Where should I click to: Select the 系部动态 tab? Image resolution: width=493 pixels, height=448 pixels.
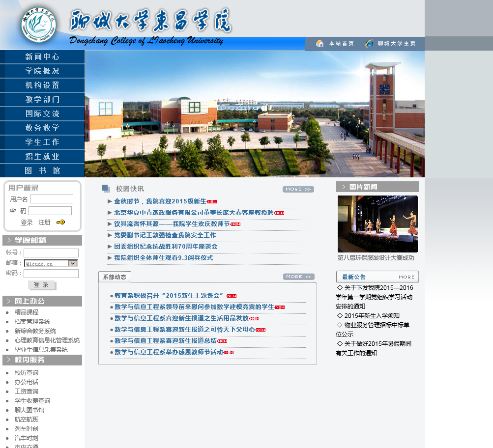115,277
